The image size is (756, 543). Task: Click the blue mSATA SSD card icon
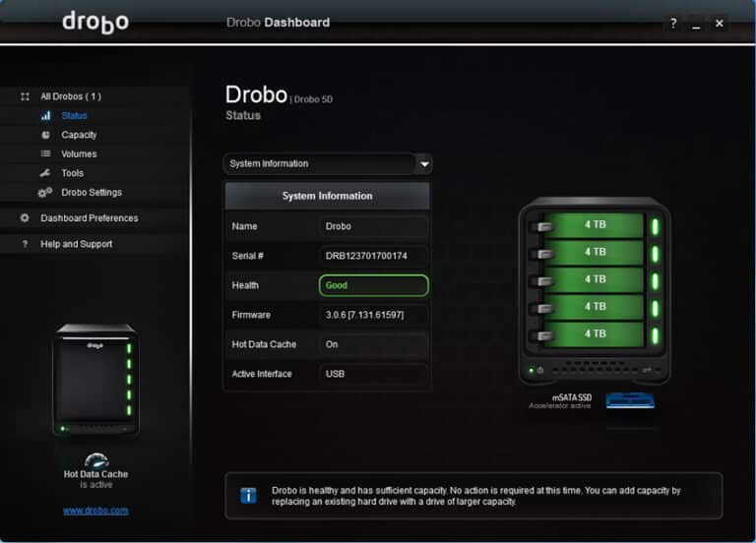630,400
